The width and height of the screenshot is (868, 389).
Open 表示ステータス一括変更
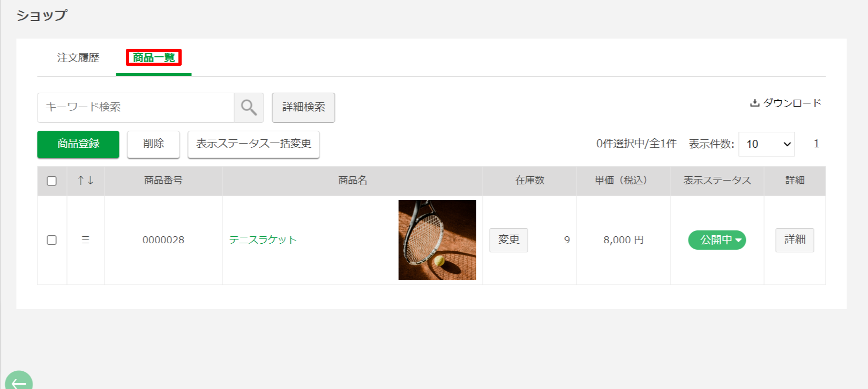click(x=253, y=144)
